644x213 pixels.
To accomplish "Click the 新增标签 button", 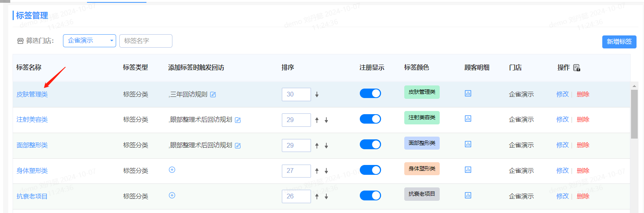I will (619, 42).
